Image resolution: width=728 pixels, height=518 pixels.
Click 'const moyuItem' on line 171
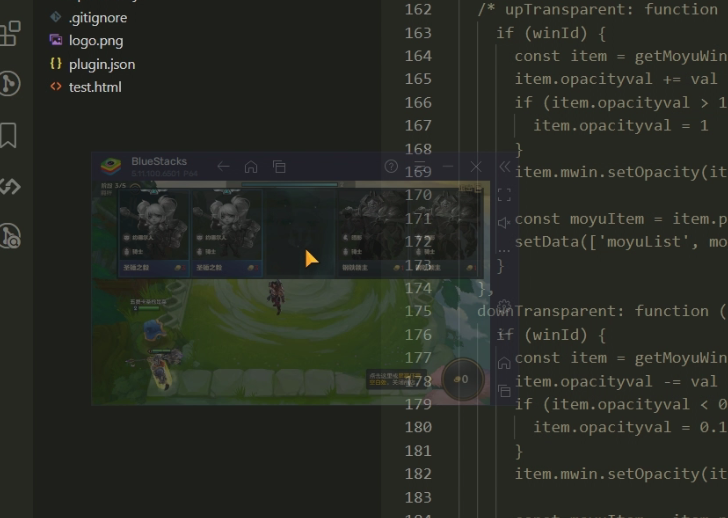click(x=579, y=219)
